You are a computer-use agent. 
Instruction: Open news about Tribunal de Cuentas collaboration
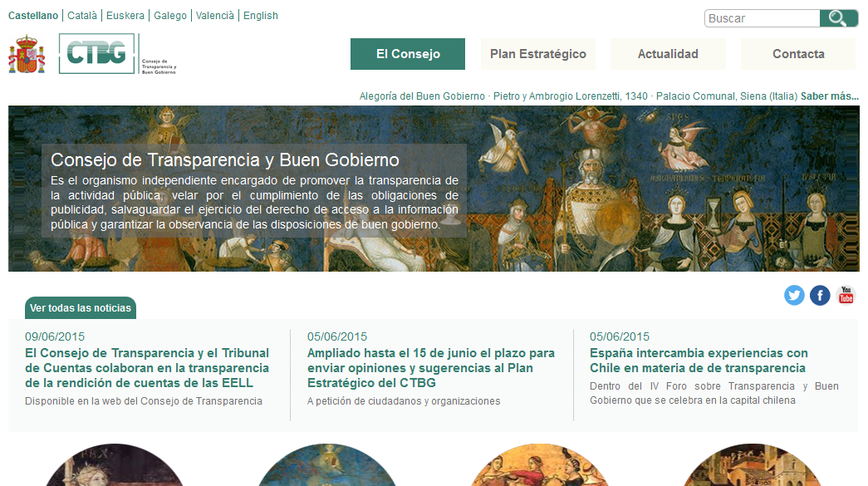(147, 368)
